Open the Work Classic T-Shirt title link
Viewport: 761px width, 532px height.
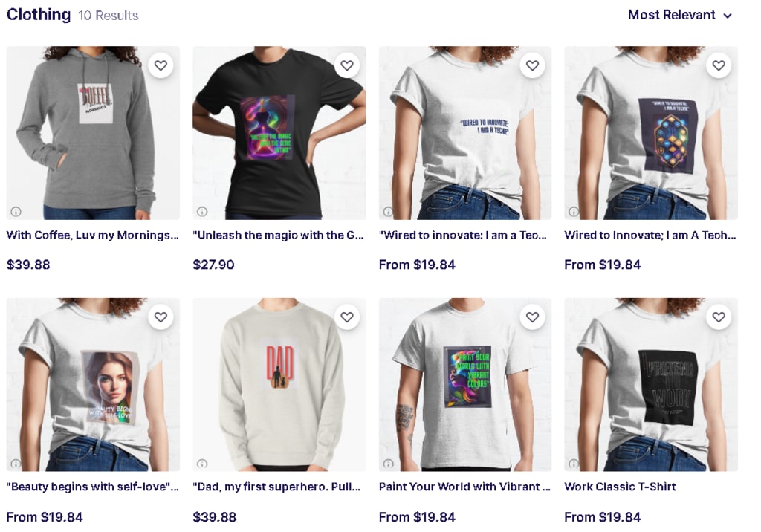(620, 487)
